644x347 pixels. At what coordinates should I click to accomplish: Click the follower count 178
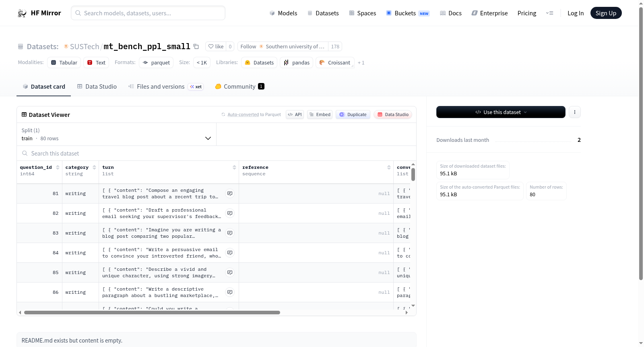(x=335, y=46)
